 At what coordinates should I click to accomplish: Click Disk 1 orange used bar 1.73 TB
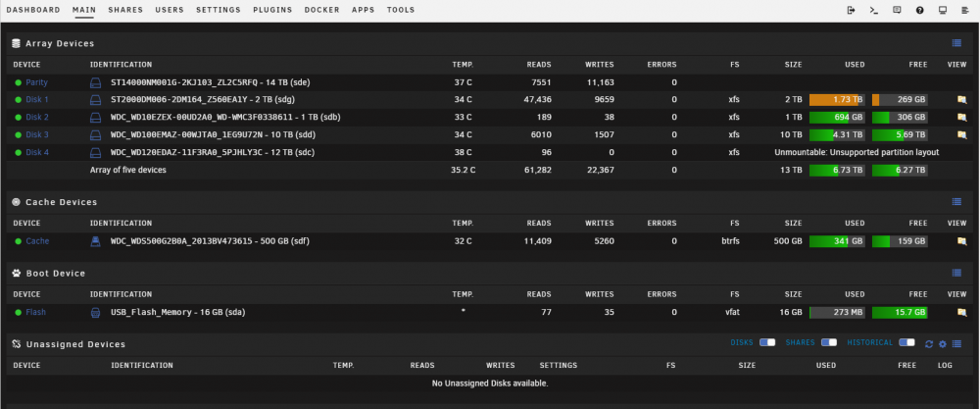[837, 99]
